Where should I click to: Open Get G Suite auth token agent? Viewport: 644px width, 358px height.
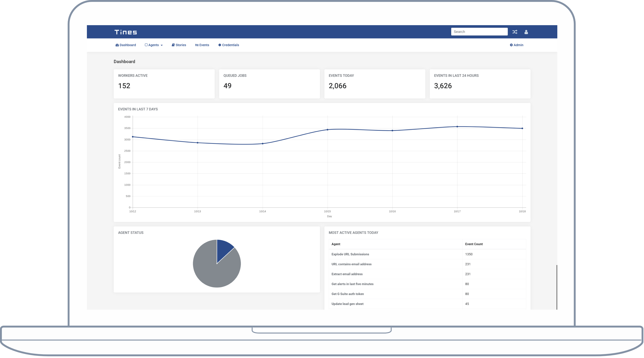tap(348, 294)
